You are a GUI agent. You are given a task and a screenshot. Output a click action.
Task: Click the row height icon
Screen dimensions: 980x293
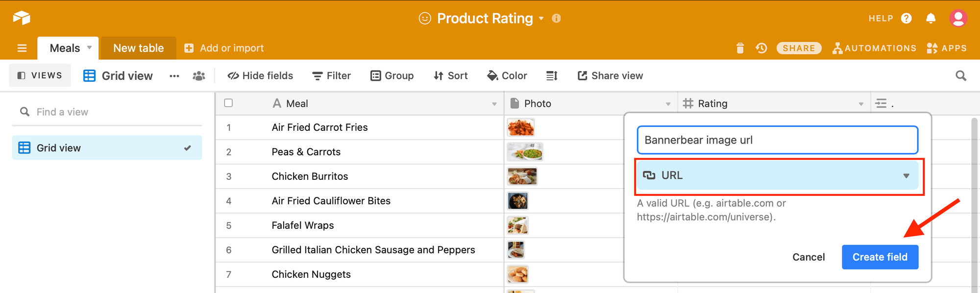pyautogui.click(x=552, y=75)
